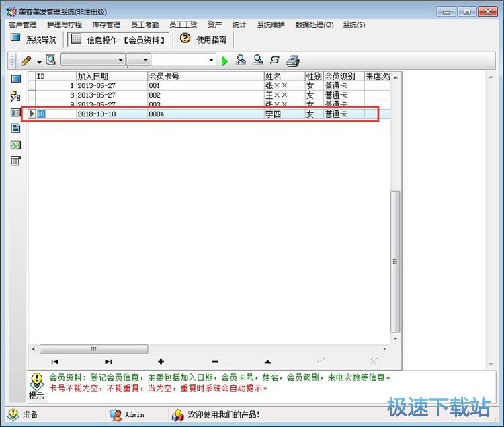Open the operator combo box in toolbar

[138, 60]
